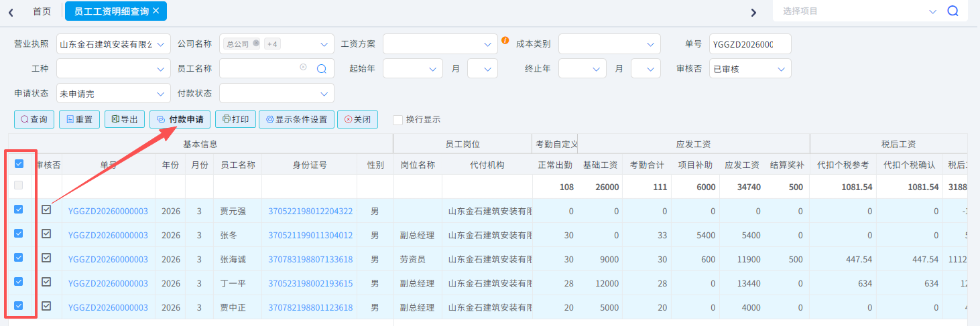Open the 终止年 month dropdown
980x326 pixels.
point(646,68)
